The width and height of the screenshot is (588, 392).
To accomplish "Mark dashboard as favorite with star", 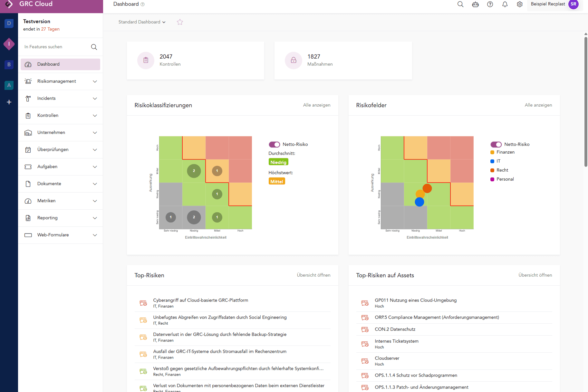I will click(x=180, y=22).
